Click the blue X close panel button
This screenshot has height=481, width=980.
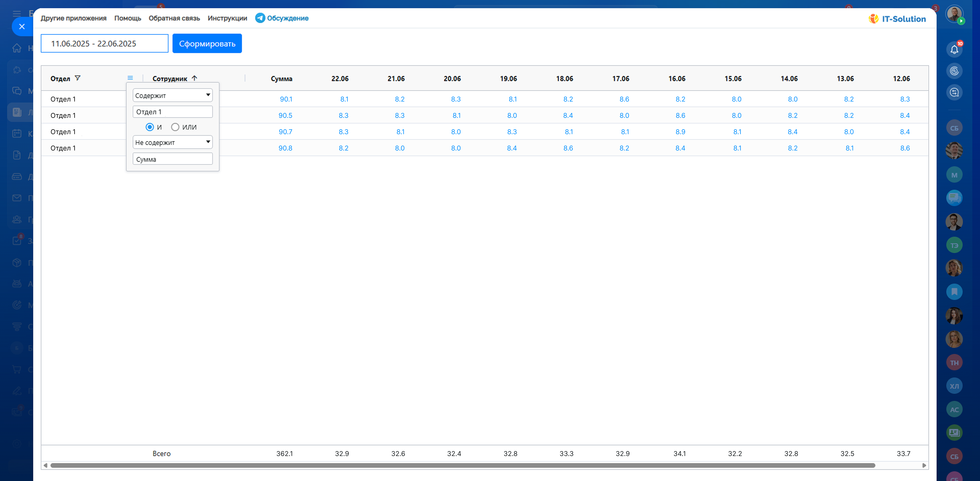(x=22, y=27)
